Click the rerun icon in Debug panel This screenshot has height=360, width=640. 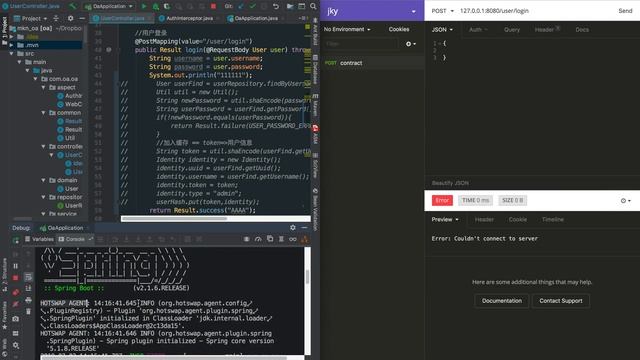pyautogui.click(x=16, y=240)
